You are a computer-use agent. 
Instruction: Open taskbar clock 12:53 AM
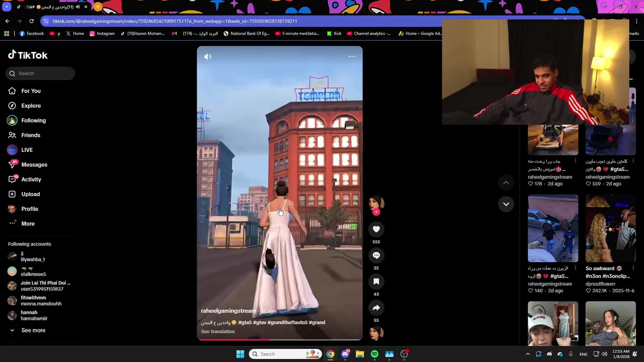[x=621, y=354]
